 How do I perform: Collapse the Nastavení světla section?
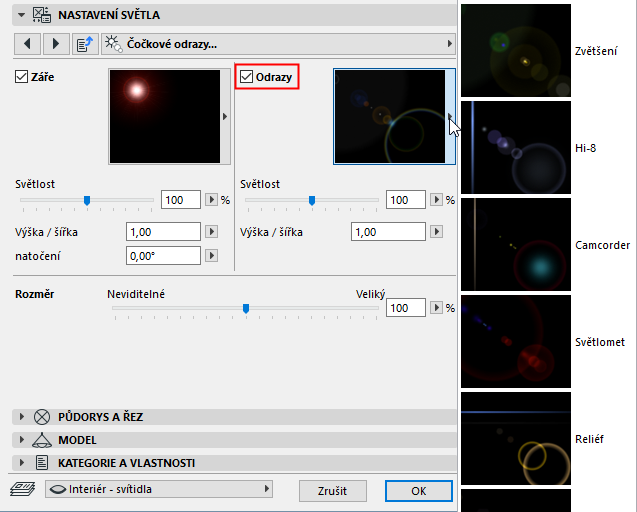click(x=22, y=15)
